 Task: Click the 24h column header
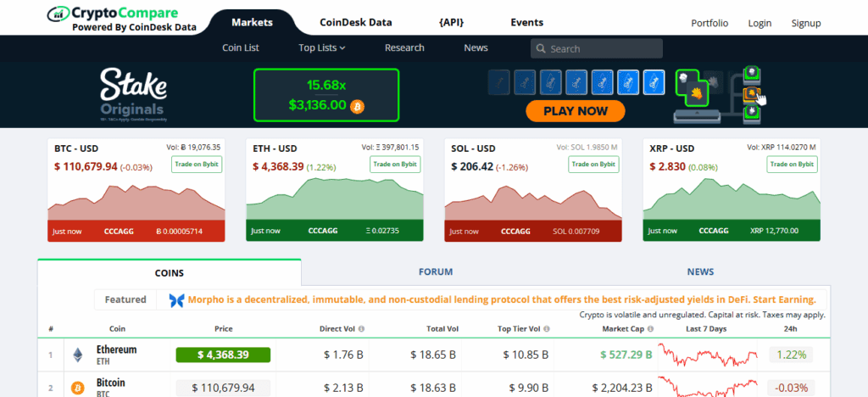pos(791,329)
